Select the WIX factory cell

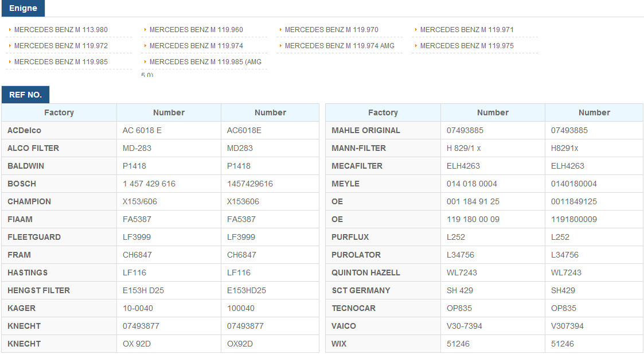coord(383,344)
